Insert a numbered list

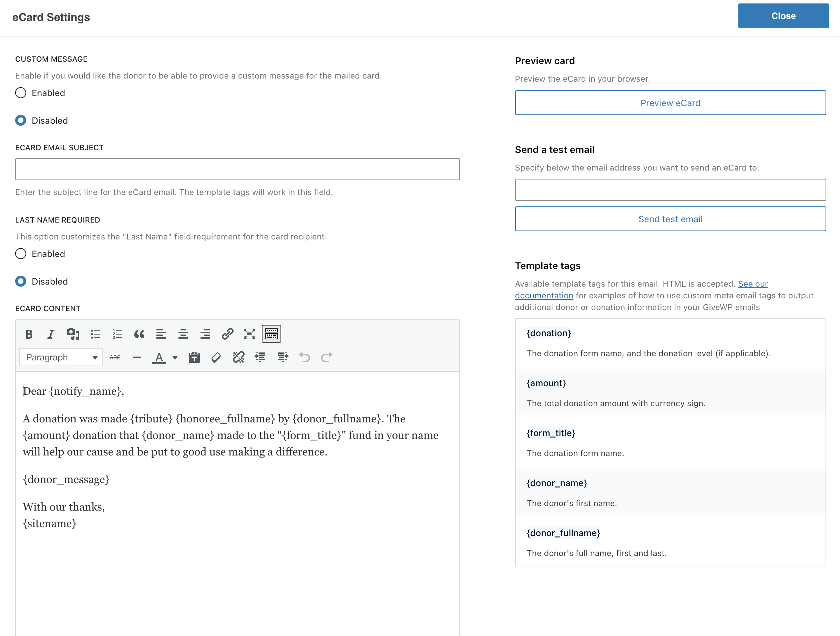[117, 334]
